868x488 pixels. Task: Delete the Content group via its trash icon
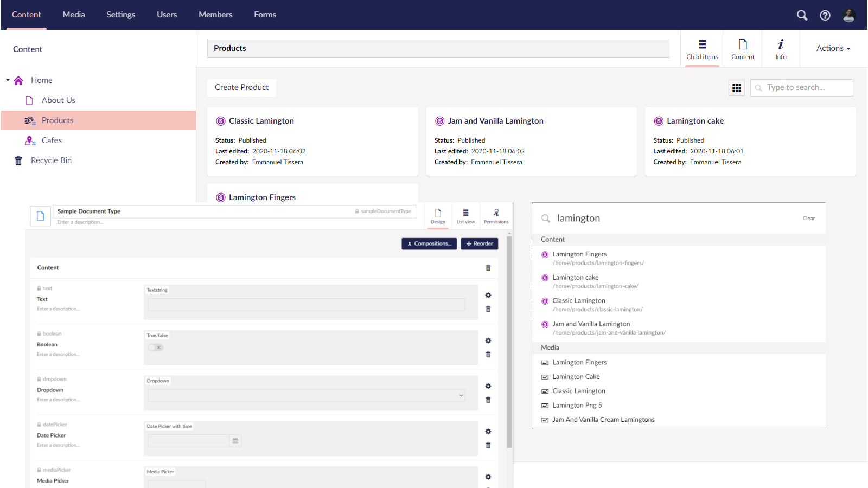[488, 267]
